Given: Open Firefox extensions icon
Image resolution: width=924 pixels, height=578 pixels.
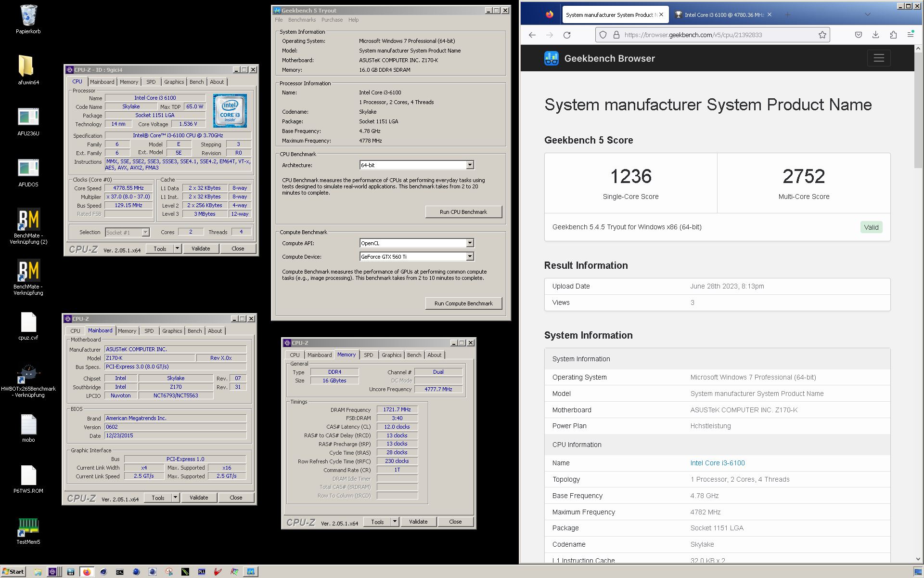Looking at the screenshot, I should point(893,35).
